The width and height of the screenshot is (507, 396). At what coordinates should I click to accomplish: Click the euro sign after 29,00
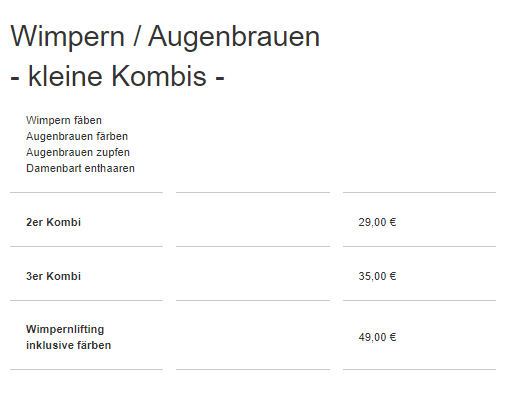393,222
